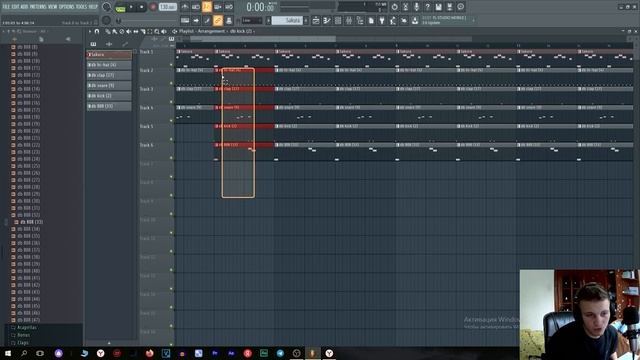The width and height of the screenshot is (640, 360).
Task: Click the save project floppy icon
Action: pyautogui.click(x=438, y=7)
